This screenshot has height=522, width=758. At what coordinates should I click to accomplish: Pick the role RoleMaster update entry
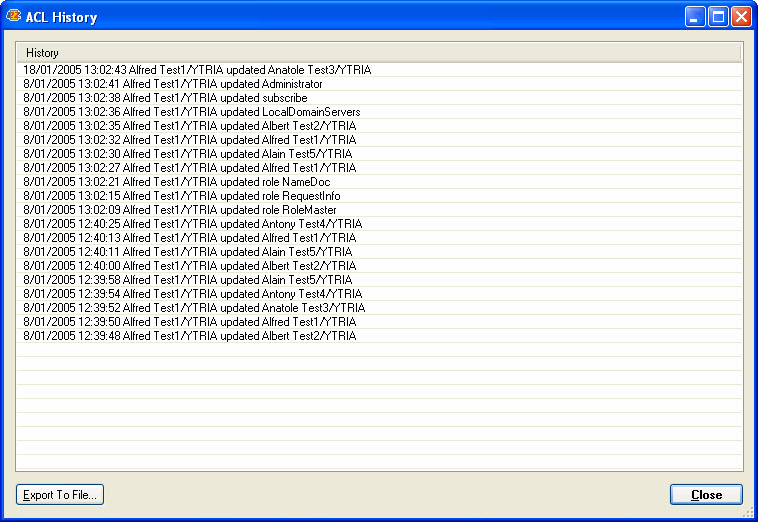click(180, 210)
